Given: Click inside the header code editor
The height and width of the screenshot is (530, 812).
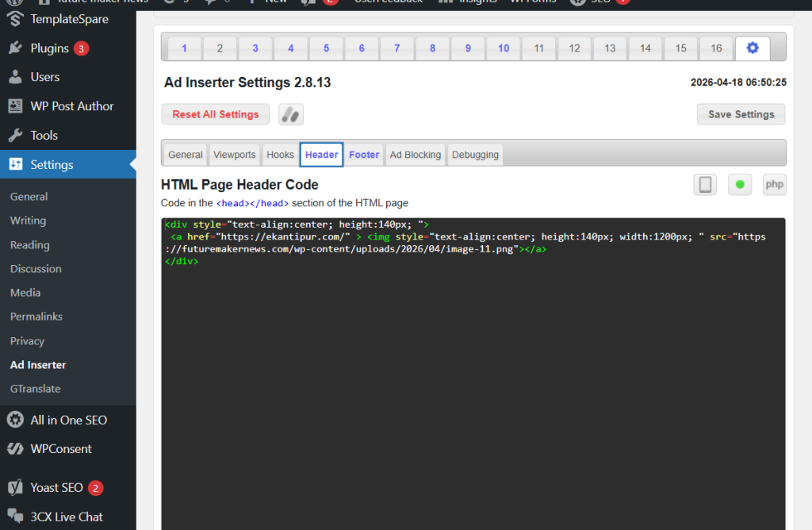Looking at the screenshot, I should 473,381.
